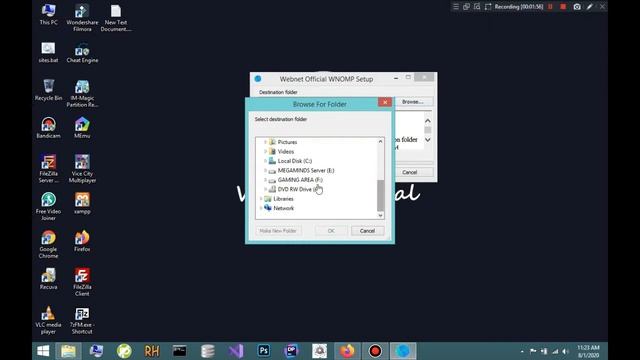The width and height of the screenshot is (640, 360).
Task: Click Make New Folder button
Action: coord(278,231)
